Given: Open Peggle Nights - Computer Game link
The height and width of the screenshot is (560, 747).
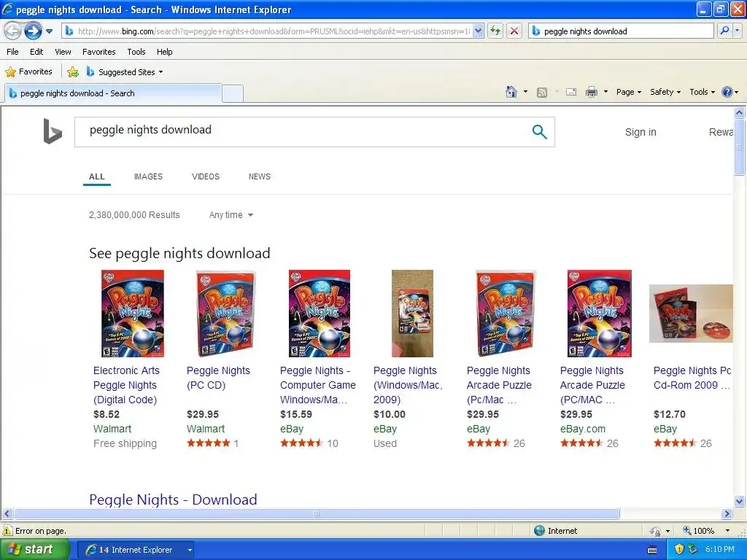Looking at the screenshot, I should (x=318, y=385).
